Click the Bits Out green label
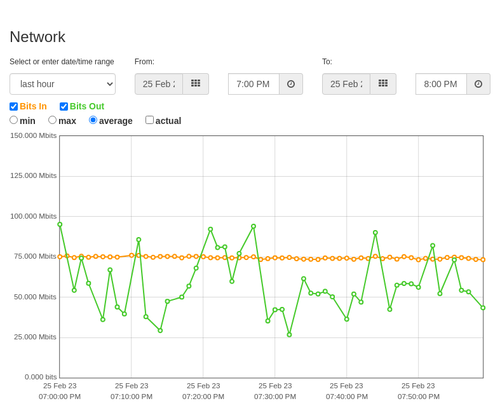Screen dimensions: 500x403 click(87, 106)
